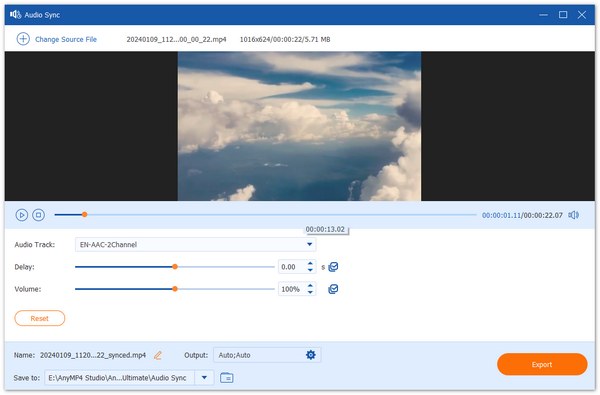The image size is (600, 395).
Task: Expand the Save to path dropdown
Action: (204, 378)
